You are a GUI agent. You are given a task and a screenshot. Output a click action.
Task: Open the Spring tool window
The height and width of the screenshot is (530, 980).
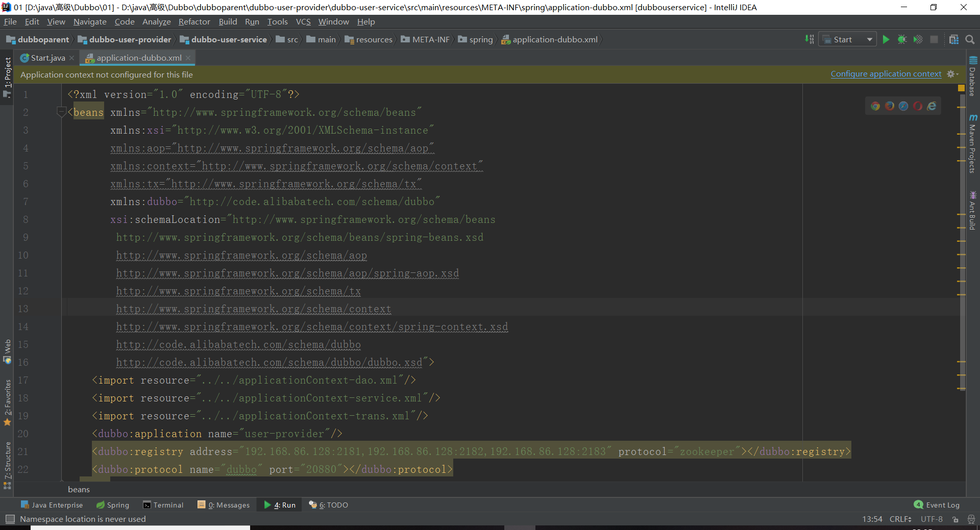(113, 505)
